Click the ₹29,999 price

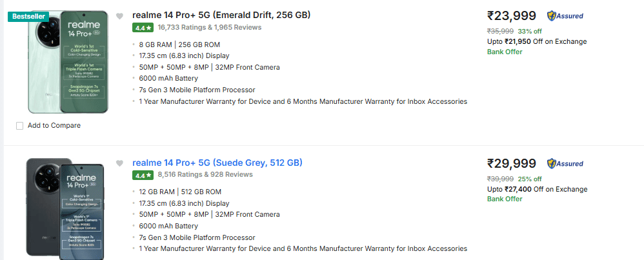512,164
